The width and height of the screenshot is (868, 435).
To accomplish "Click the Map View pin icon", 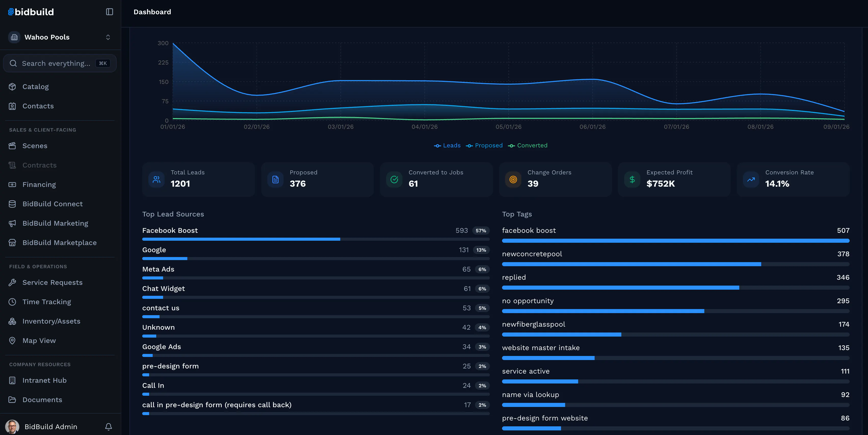I will tap(12, 341).
